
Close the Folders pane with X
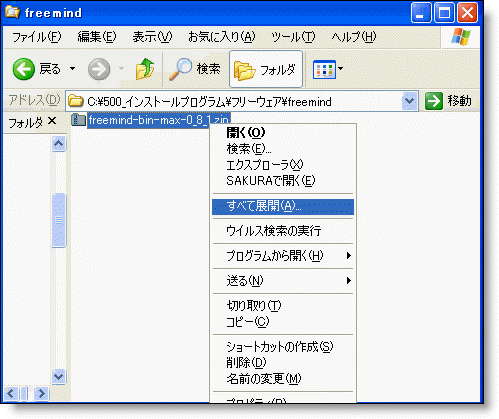coord(52,121)
